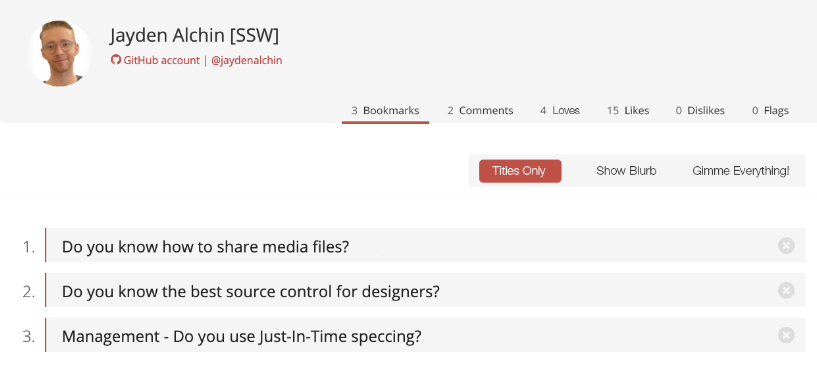Image resolution: width=817 pixels, height=374 pixels.
Task: Open 'Management - Do you use Just-In-Time speccing?'
Action: 241,336
